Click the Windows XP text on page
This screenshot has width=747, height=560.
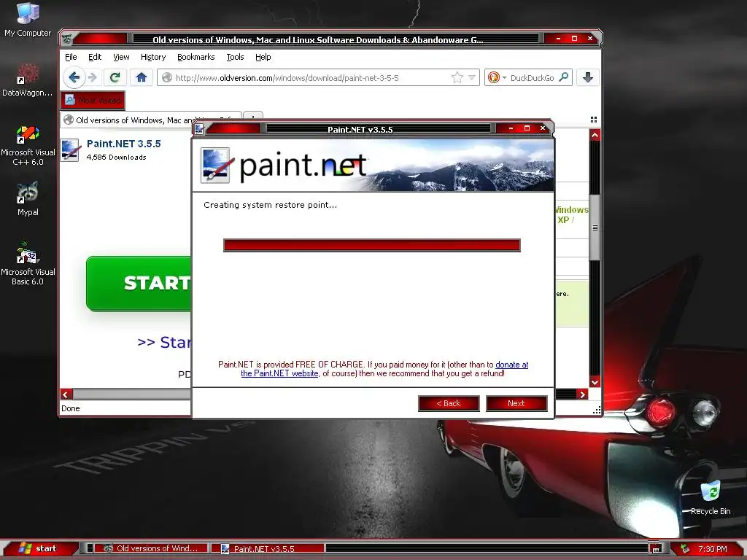tap(570, 215)
